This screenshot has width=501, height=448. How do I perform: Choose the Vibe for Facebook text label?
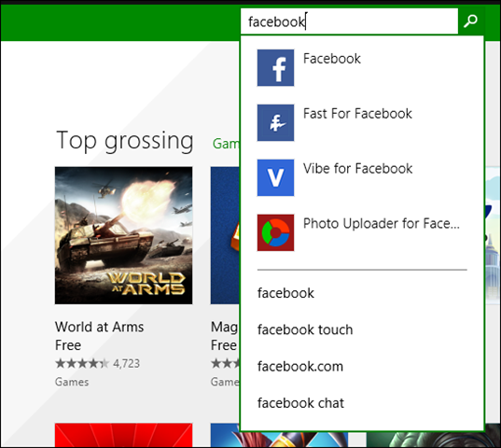[357, 169]
